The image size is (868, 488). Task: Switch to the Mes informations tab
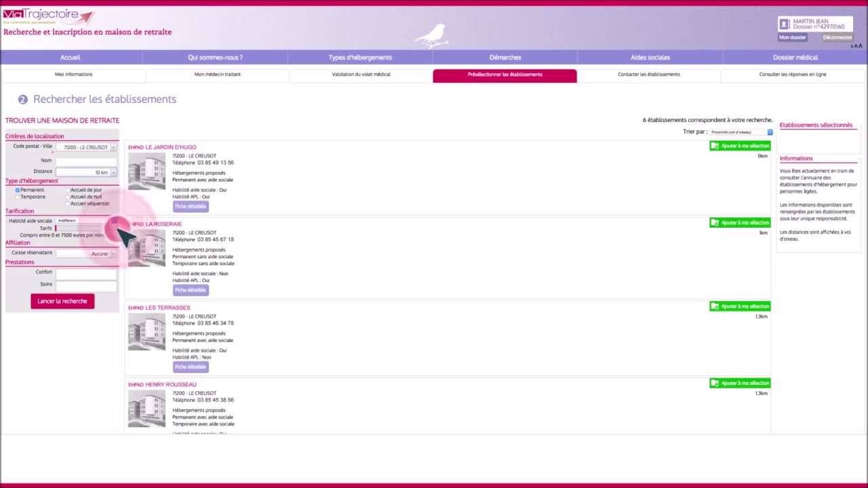point(73,75)
